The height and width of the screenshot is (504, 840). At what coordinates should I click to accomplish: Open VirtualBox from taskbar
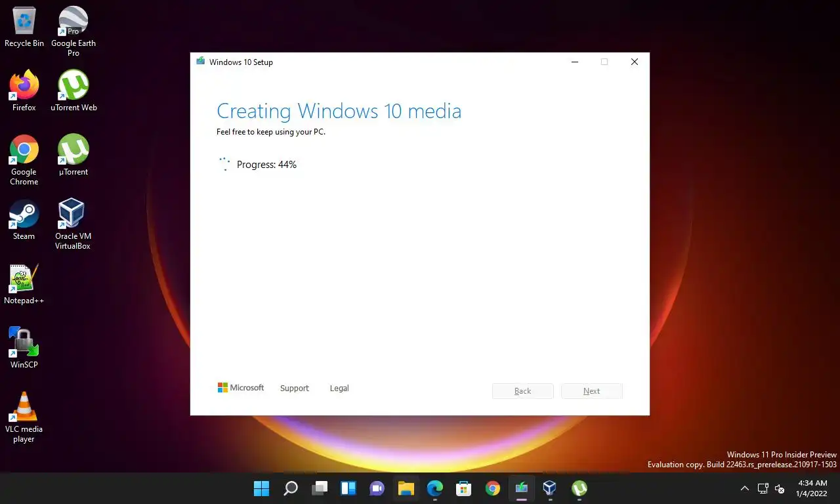click(x=550, y=488)
